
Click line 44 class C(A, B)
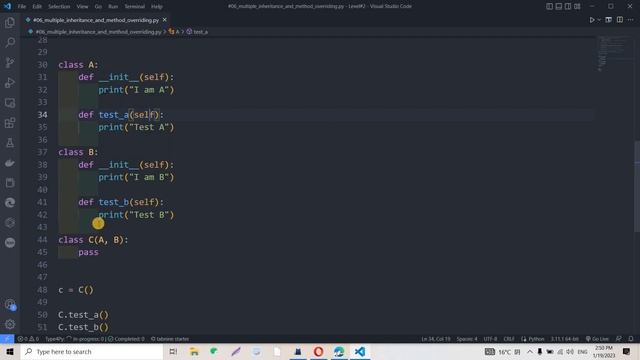point(93,240)
